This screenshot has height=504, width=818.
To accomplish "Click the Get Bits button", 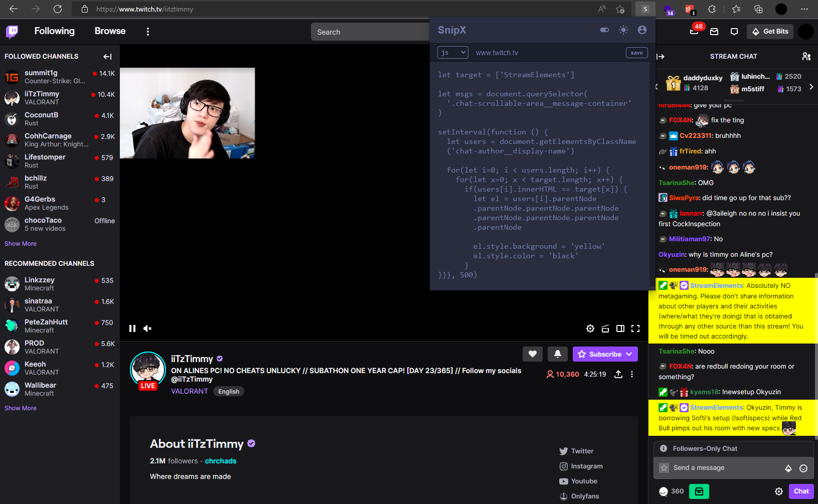I will tap(770, 32).
